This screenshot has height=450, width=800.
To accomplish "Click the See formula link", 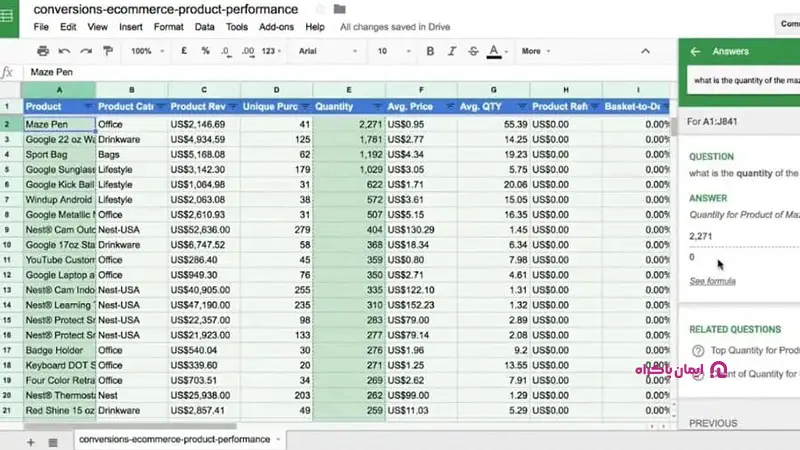I will (x=712, y=281).
